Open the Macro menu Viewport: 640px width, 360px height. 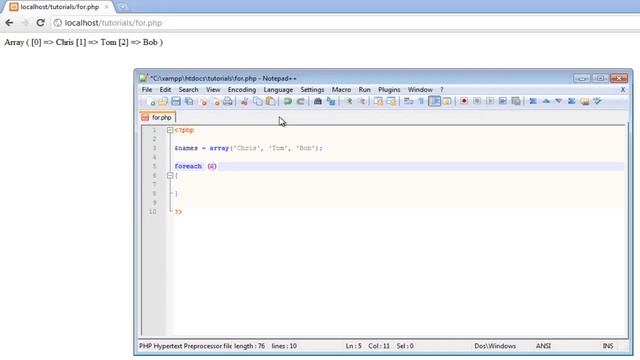click(341, 89)
